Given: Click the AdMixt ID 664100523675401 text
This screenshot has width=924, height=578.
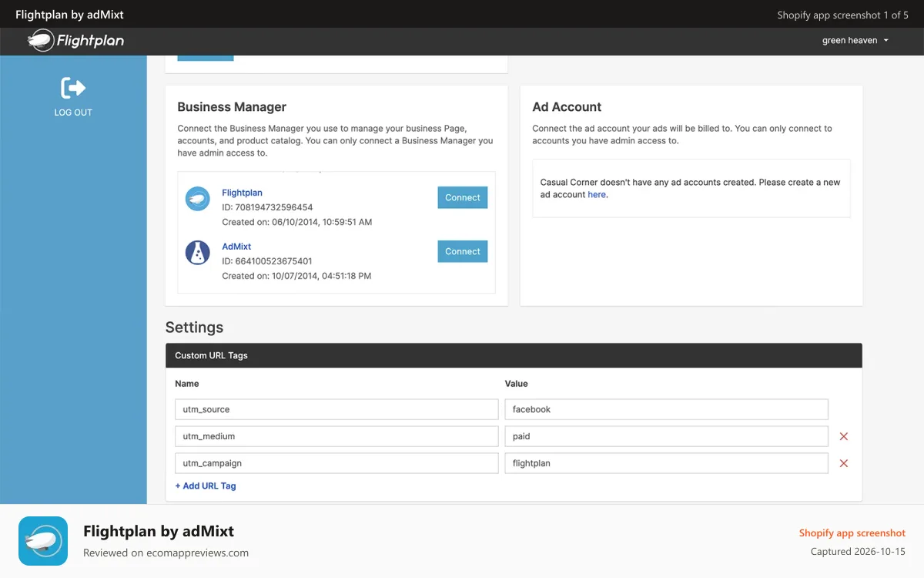Looking at the screenshot, I should (267, 261).
